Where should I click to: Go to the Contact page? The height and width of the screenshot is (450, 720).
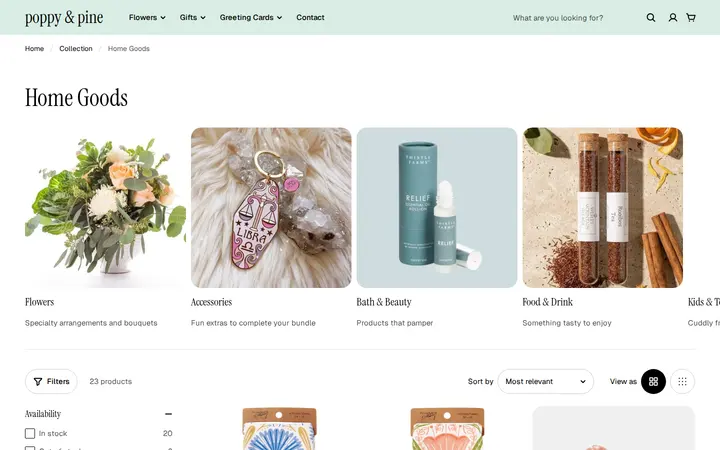coord(310,17)
